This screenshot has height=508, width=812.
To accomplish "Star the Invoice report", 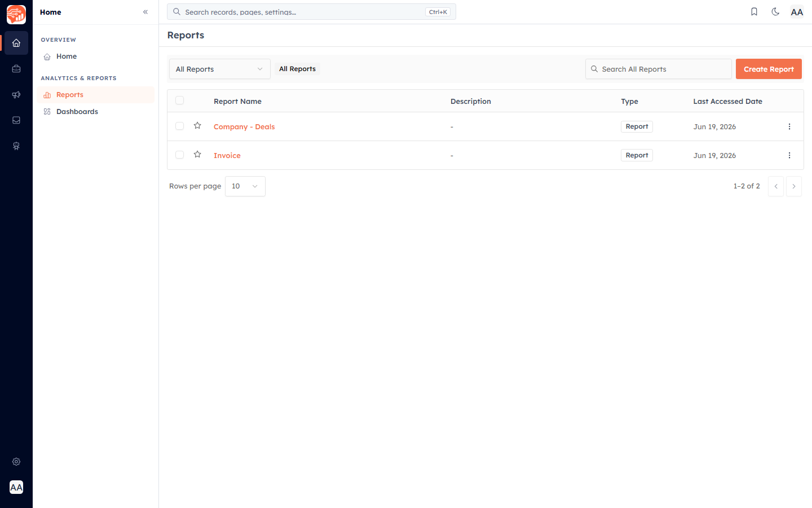I will click(x=197, y=155).
